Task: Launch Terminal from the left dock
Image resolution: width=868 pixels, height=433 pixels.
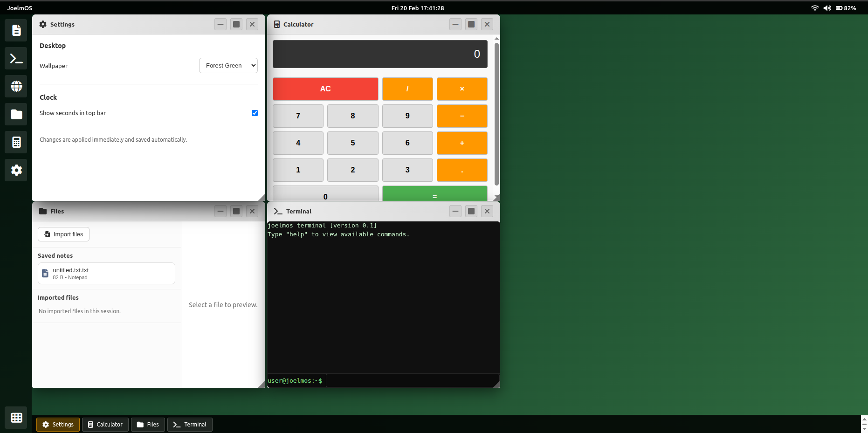Action: (16, 59)
